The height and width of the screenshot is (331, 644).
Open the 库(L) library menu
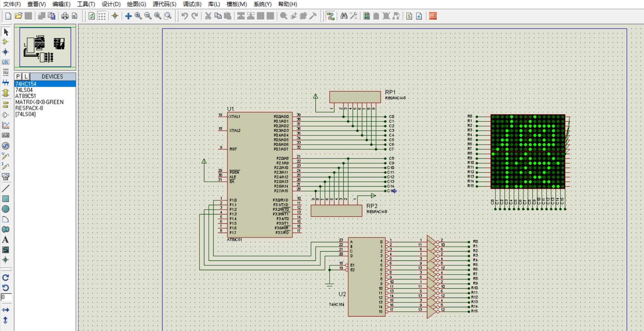coord(214,4)
